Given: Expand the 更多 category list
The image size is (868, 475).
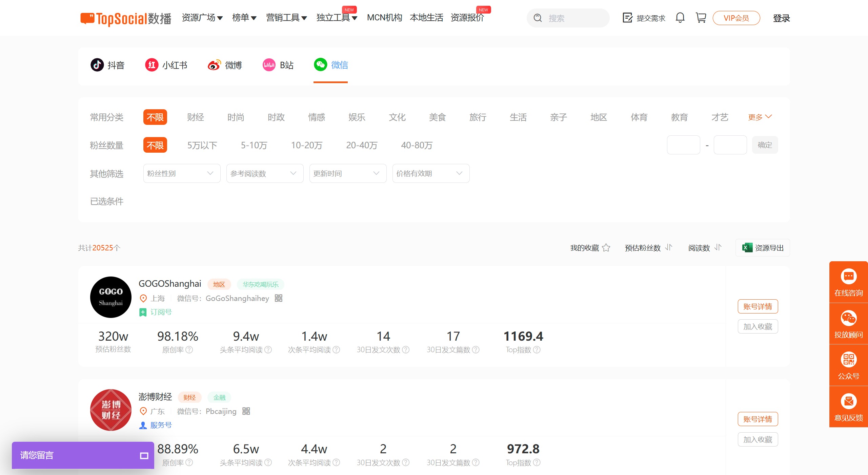Looking at the screenshot, I should tap(759, 117).
